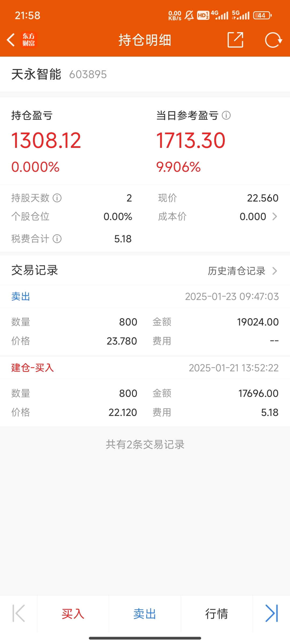Image resolution: width=290 pixels, height=644 pixels.
Task: Open 行情 for this stock
Action: pyautogui.click(x=216, y=614)
